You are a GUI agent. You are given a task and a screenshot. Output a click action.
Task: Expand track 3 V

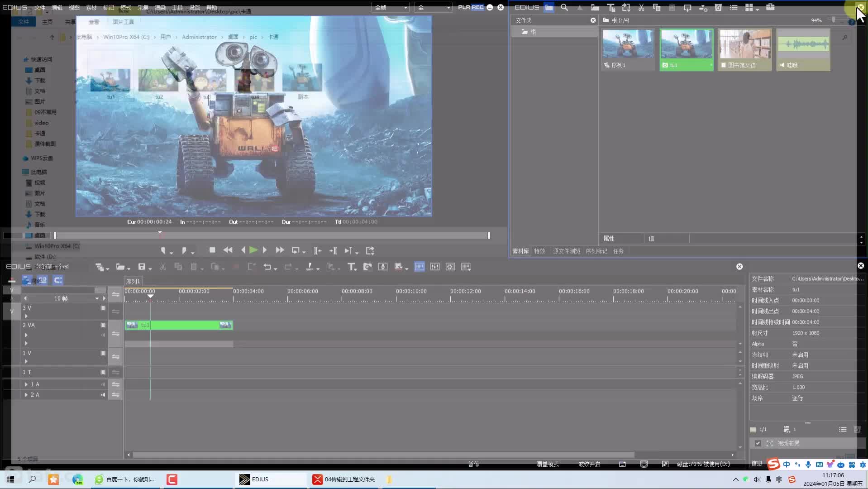26,316
